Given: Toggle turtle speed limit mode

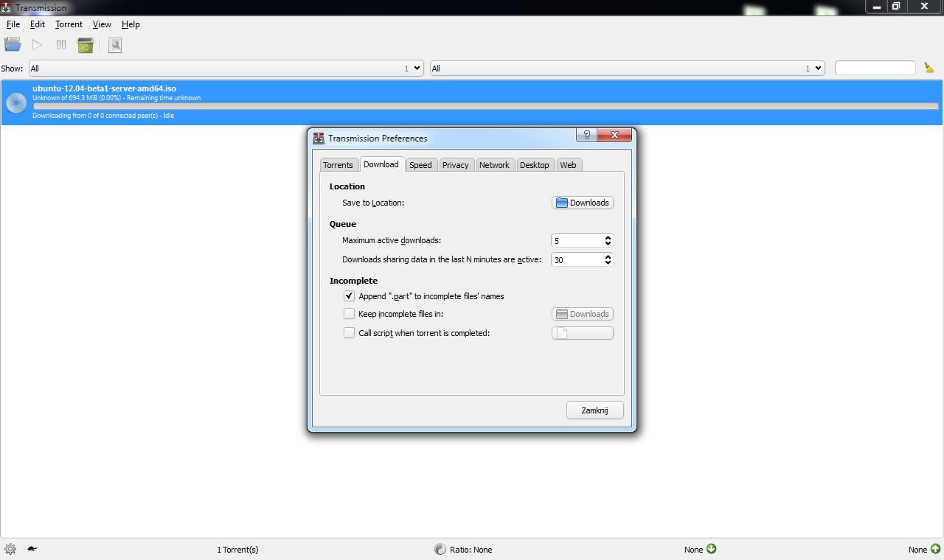Looking at the screenshot, I should click(x=32, y=549).
